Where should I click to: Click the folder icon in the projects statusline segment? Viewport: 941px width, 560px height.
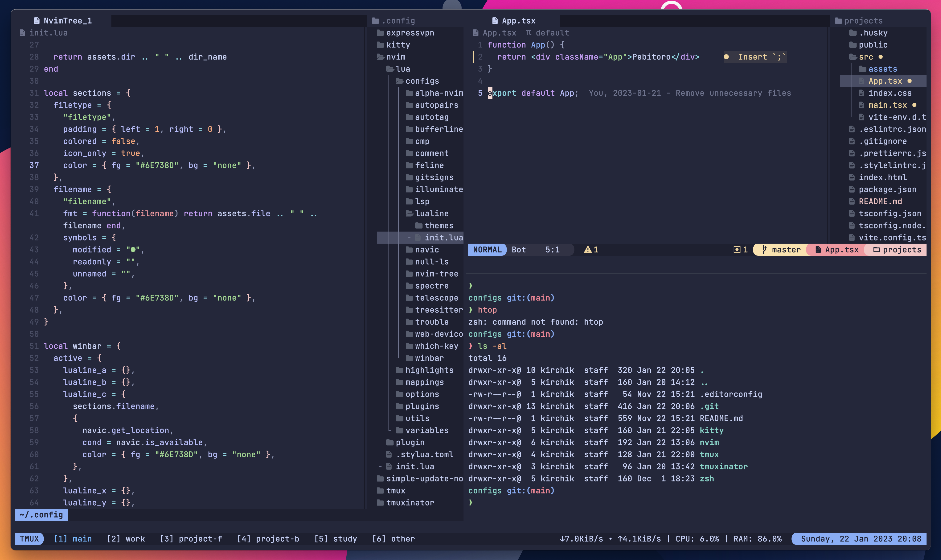pyautogui.click(x=876, y=249)
